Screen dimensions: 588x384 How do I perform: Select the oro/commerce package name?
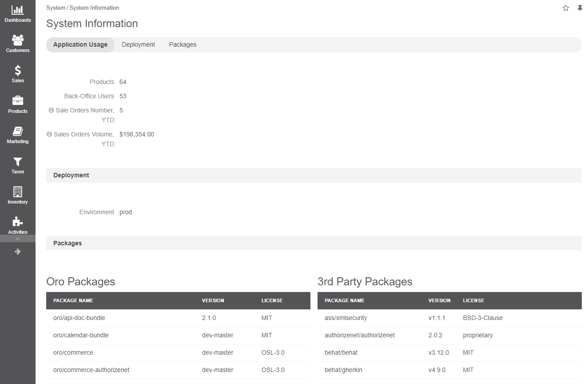pos(73,352)
